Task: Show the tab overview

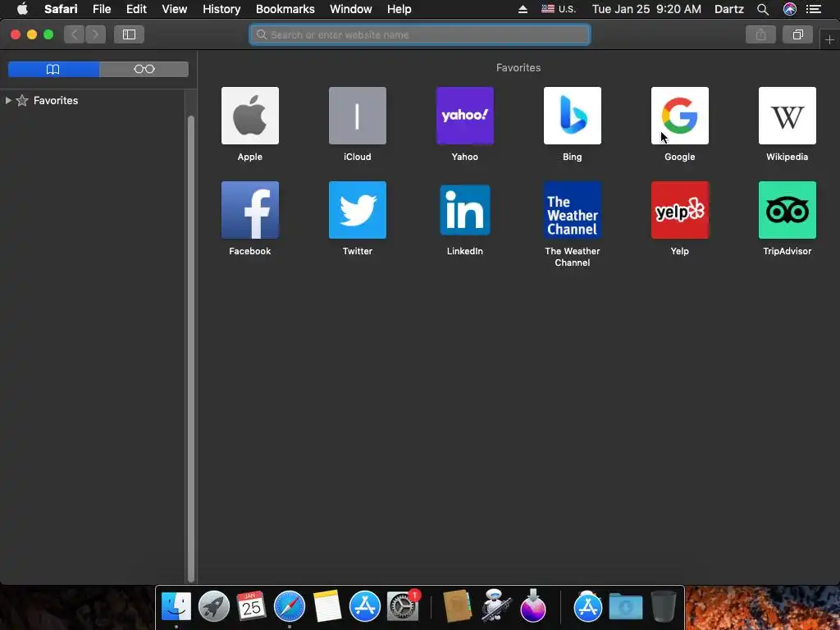Action: pos(797,34)
